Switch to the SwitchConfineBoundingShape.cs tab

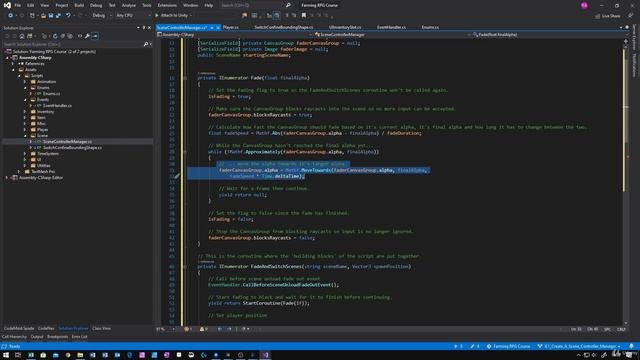284,27
